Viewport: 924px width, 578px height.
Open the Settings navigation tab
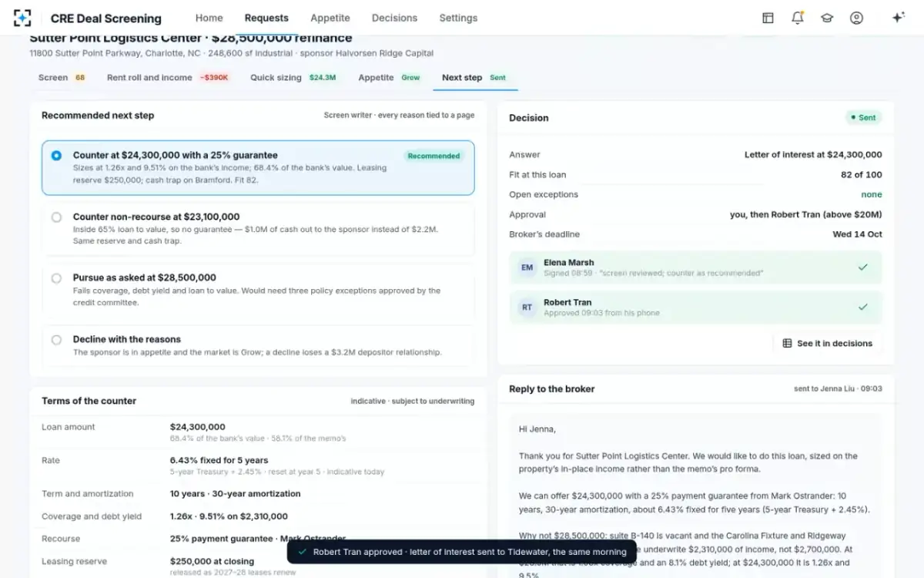click(x=458, y=18)
